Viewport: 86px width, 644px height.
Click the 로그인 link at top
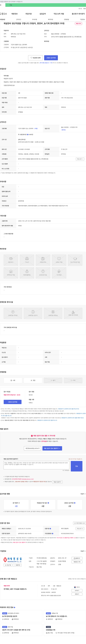point(80,9)
